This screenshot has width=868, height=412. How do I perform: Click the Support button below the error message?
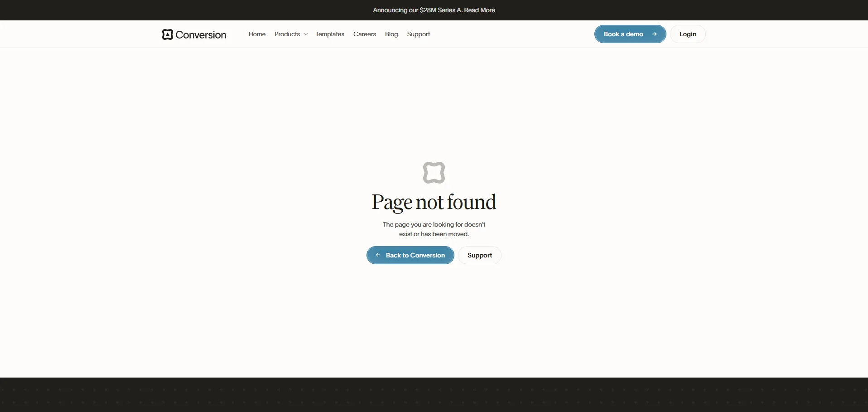coord(479,255)
